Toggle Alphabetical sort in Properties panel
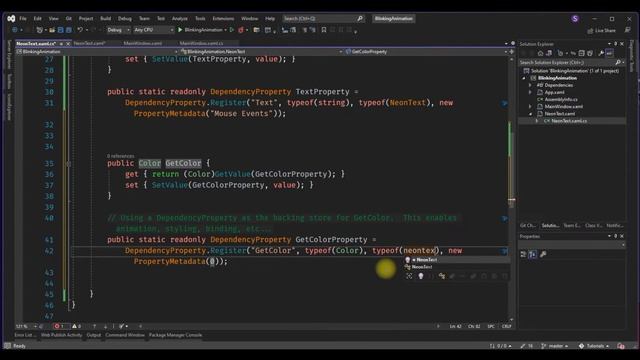The width and height of the screenshot is (640, 360). pyautogui.click(x=533, y=254)
